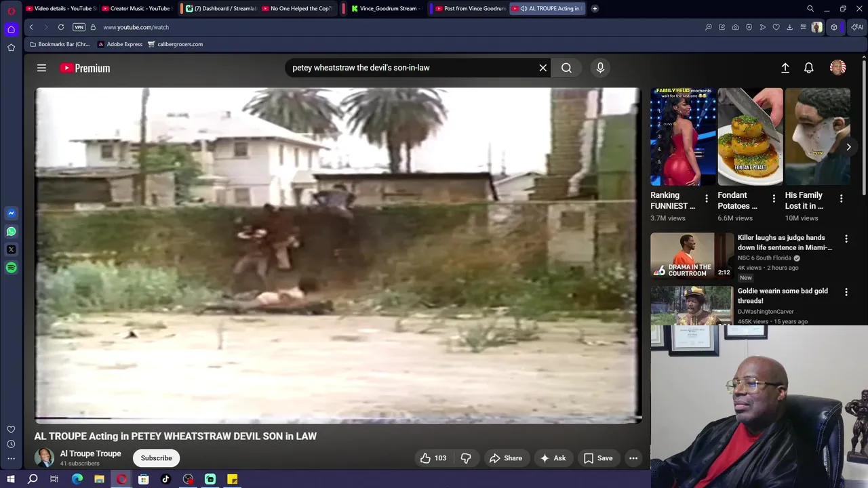Image resolution: width=868 pixels, height=488 pixels.
Task: Open the Adobe Express bookmark
Action: [x=120, y=44]
